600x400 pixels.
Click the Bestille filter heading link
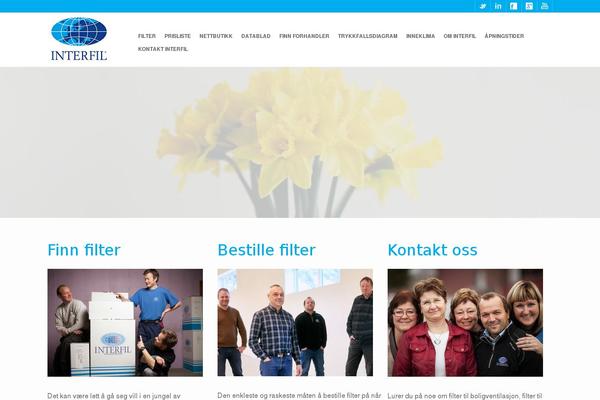coord(267,250)
